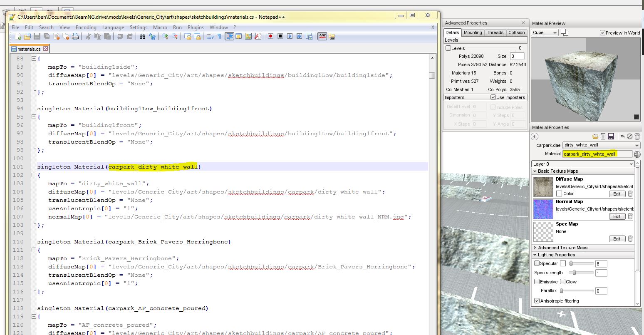Stop macro recording with the black square
Screen dimensions: 644x335
[280, 37]
